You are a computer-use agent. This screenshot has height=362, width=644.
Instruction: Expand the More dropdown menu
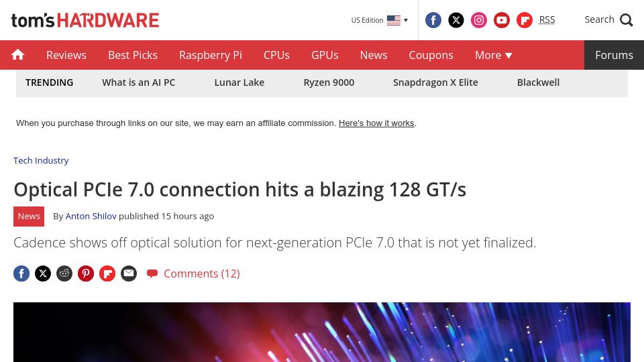(x=493, y=55)
